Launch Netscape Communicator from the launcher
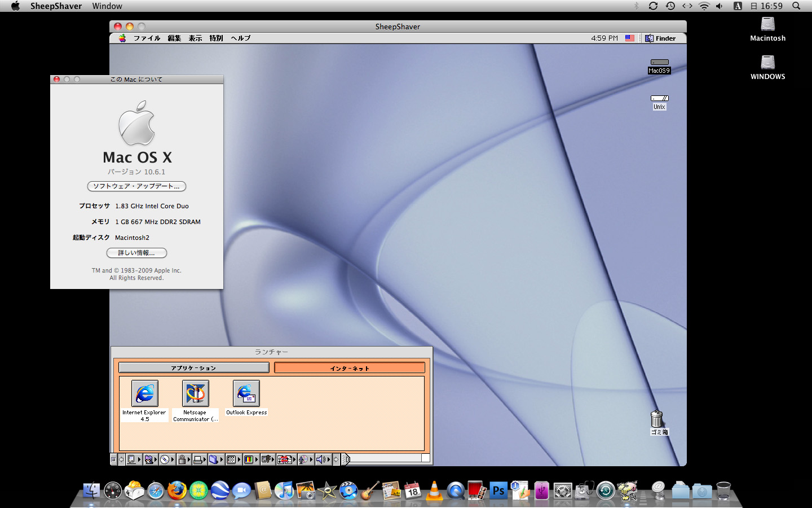Image resolution: width=812 pixels, height=508 pixels. (x=195, y=393)
